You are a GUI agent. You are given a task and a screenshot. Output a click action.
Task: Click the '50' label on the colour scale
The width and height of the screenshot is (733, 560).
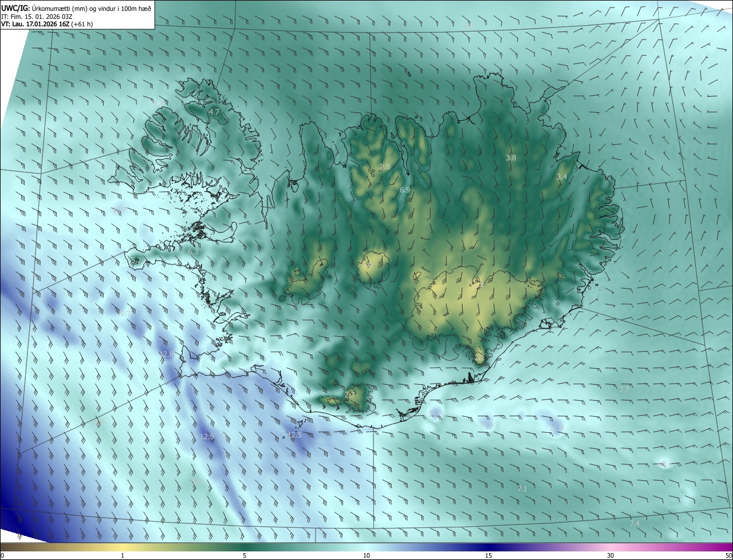coord(728,556)
